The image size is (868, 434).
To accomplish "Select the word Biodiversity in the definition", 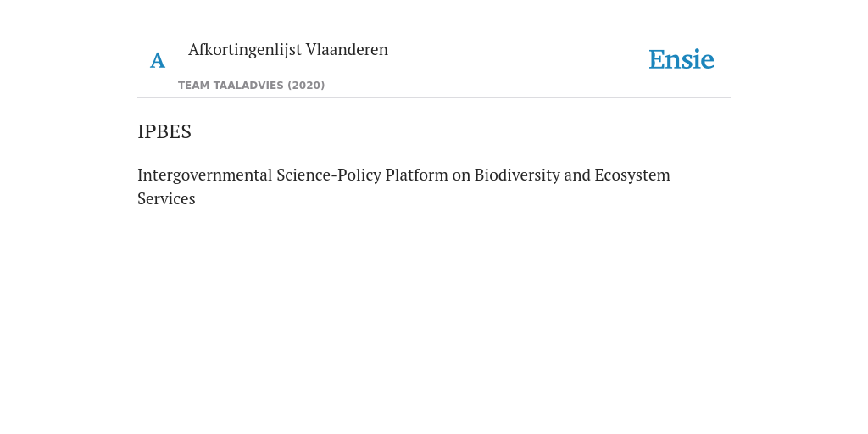I will [517, 175].
